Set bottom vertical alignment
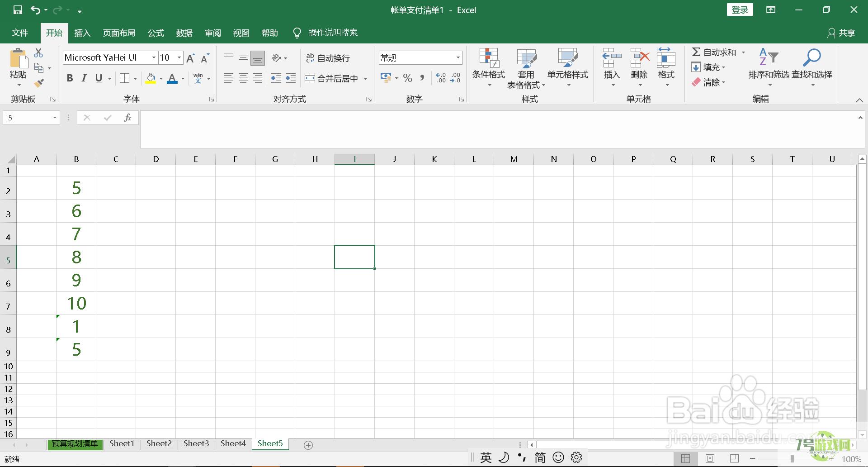Viewport: 868px width, 467px height. coord(258,58)
